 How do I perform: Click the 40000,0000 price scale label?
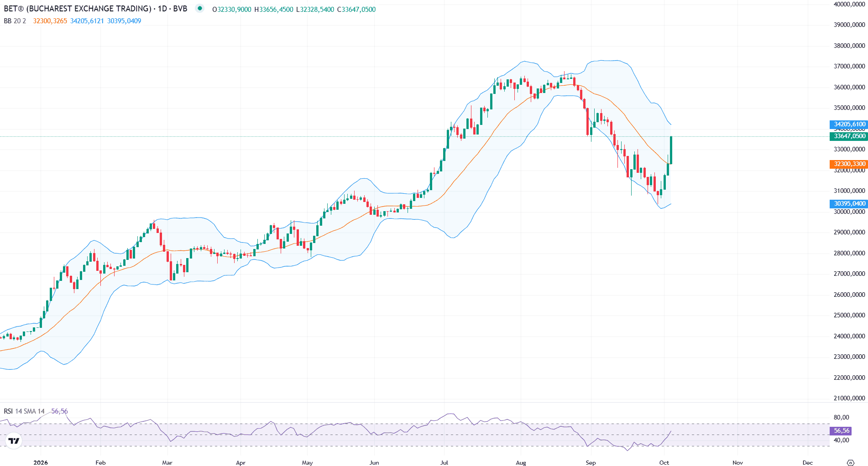pyautogui.click(x=849, y=4)
